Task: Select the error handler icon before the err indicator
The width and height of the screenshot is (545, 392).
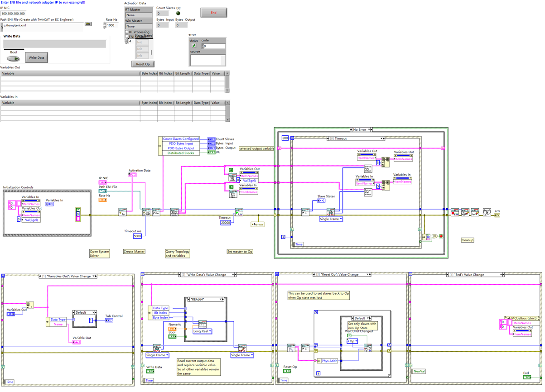Action: coord(487,212)
